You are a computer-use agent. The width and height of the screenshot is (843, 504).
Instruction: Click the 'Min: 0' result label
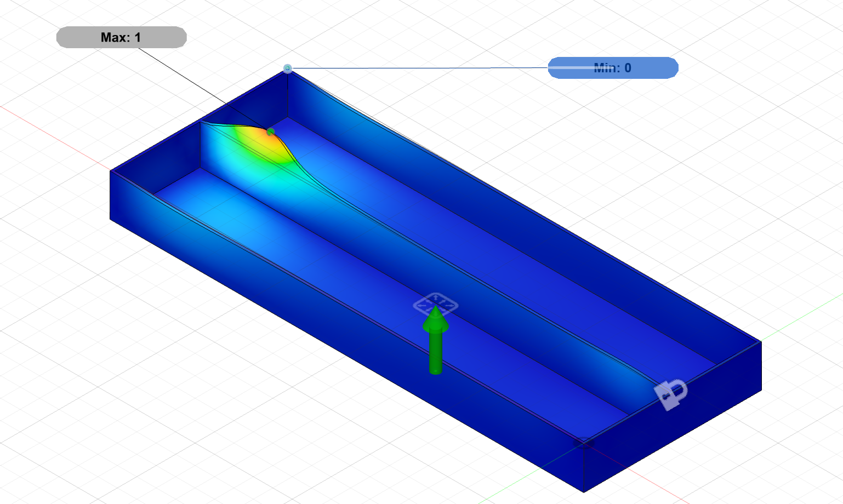(613, 68)
